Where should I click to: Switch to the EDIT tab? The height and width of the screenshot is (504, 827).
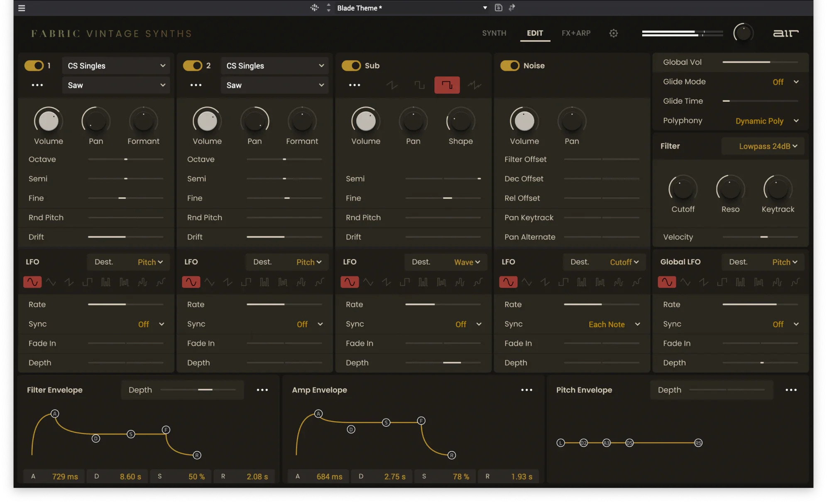(x=535, y=33)
